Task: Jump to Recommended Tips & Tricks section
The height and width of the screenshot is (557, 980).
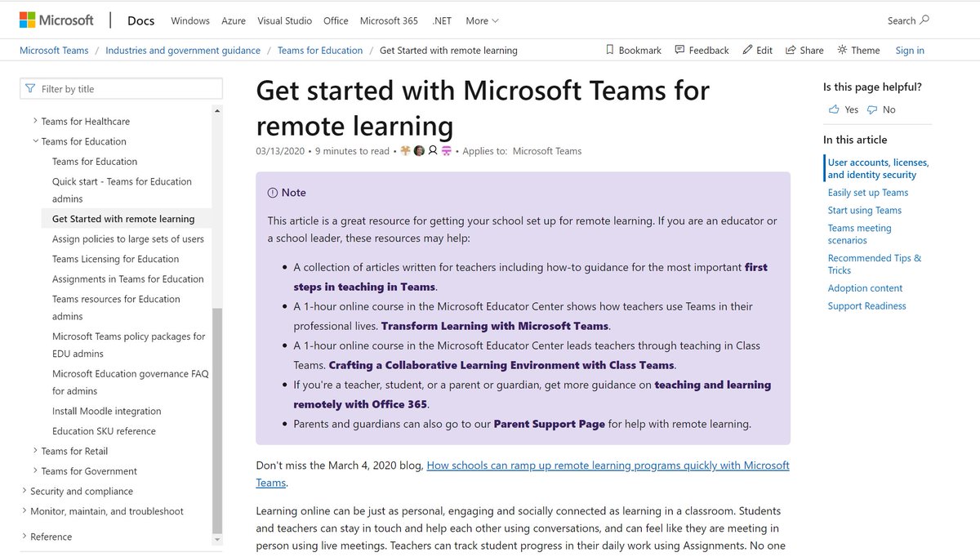Action: [875, 264]
